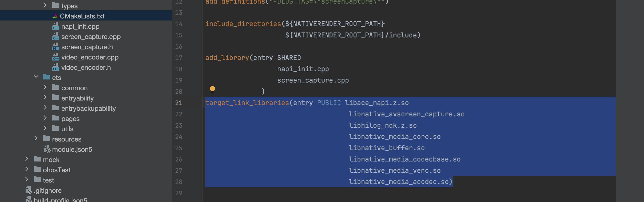Click ${NATIVERENDER_ROOT_PATH}/include on line 15
Image resolution: width=644 pixels, height=202 pixels.
click(351, 35)
